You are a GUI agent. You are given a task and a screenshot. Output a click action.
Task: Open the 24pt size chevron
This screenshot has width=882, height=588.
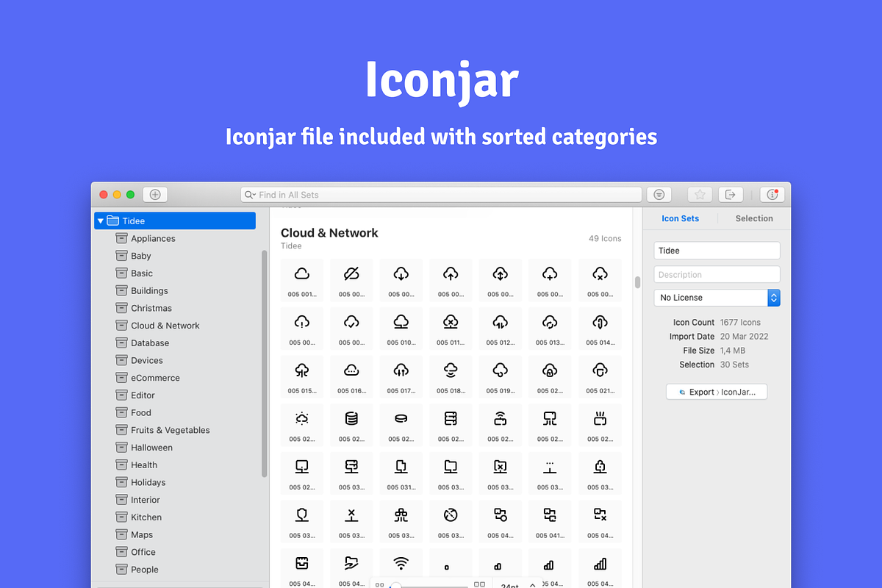[x=532, y=585]
